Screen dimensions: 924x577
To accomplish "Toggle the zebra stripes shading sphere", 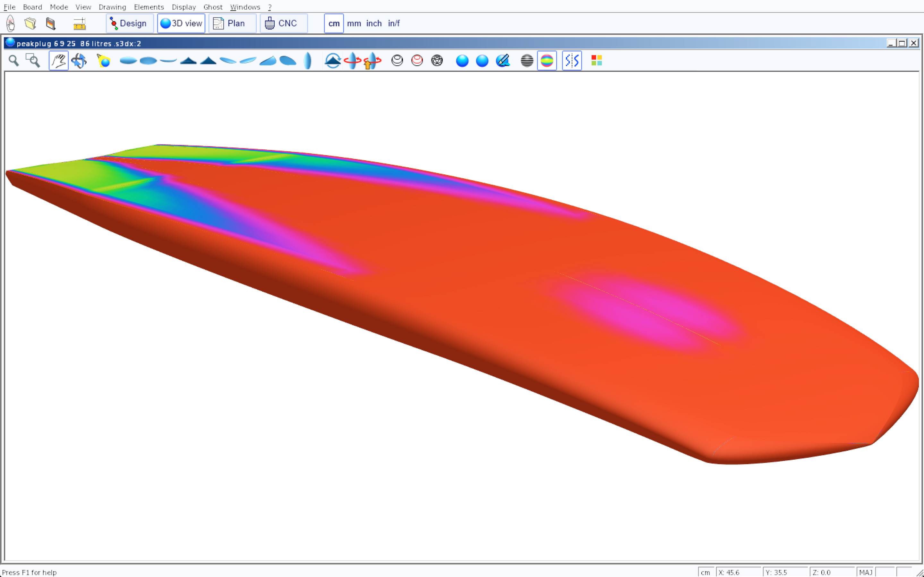I will point(527,61).
